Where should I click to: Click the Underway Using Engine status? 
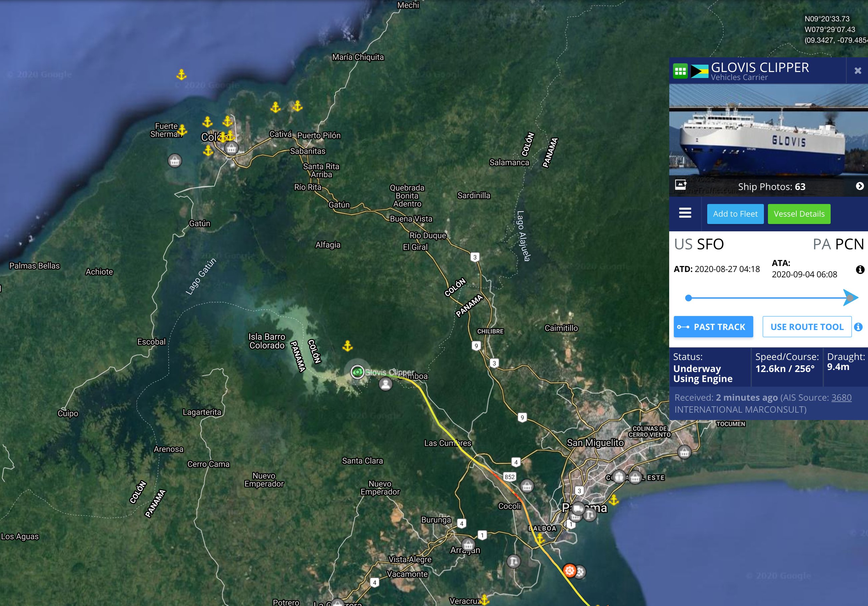pos(703,374)
